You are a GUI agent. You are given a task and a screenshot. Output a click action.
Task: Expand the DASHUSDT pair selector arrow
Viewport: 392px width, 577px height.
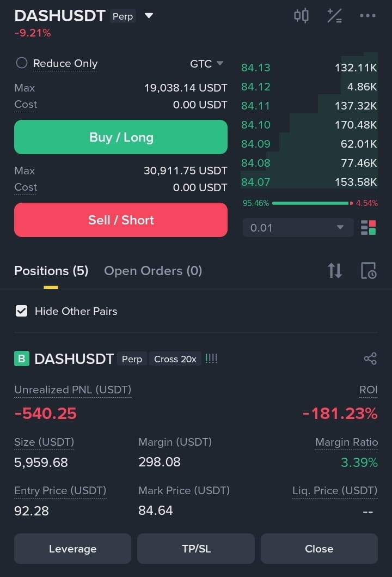click(149, 16)
